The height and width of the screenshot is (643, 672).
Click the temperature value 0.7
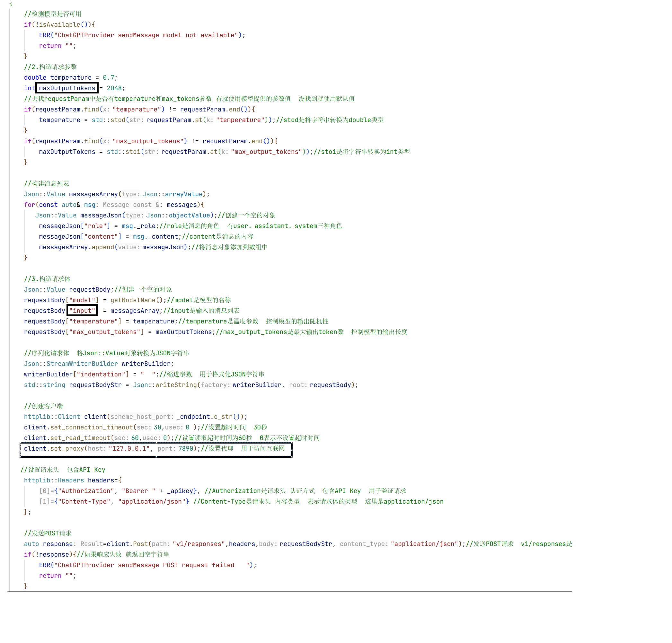pyautogui.click(x=108, y=77)
